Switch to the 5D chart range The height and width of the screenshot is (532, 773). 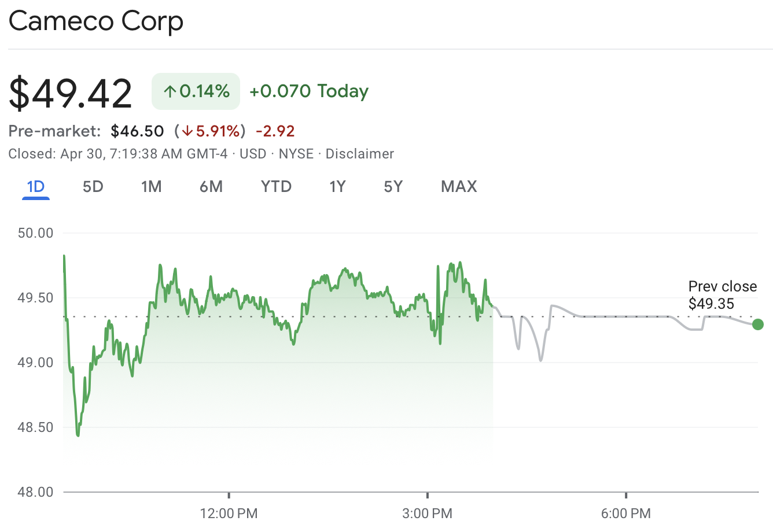(93, 187)
